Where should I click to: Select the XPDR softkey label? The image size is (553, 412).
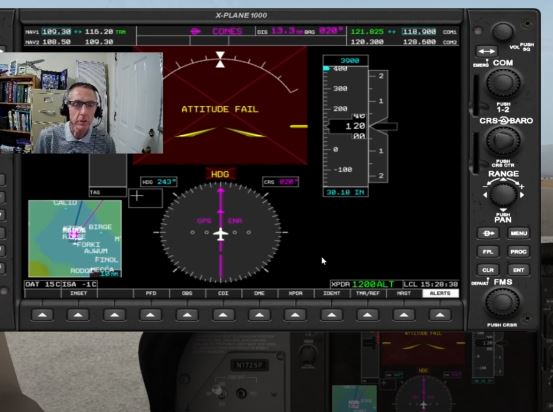click(x=296, y=293)
